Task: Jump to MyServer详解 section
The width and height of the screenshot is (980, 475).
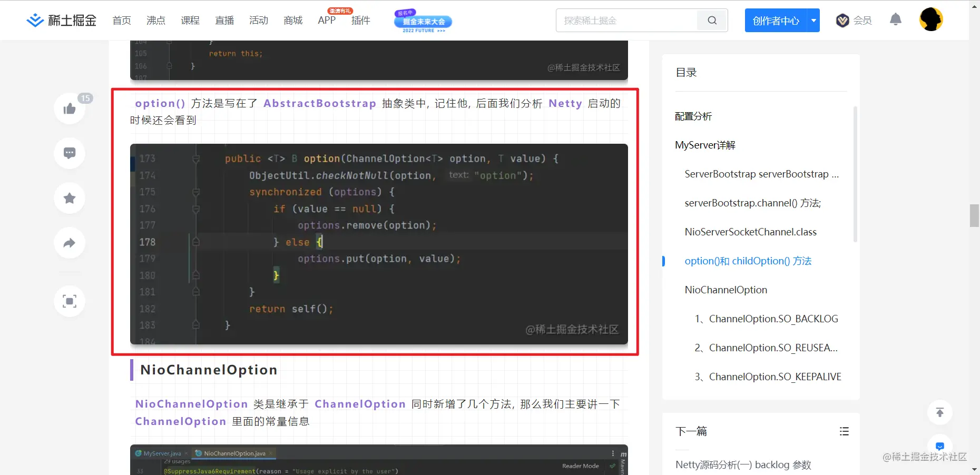Action: click(705, 145)
